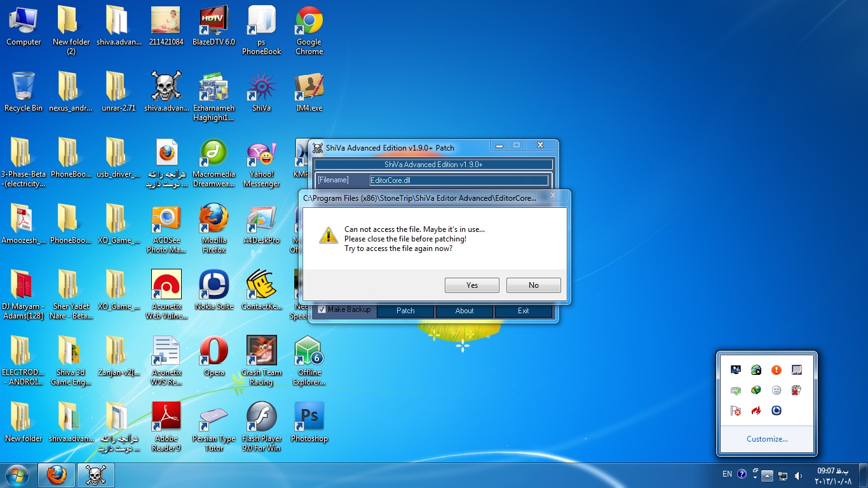Select the Flash Player 9.0 shortcut

coord(262,426)
